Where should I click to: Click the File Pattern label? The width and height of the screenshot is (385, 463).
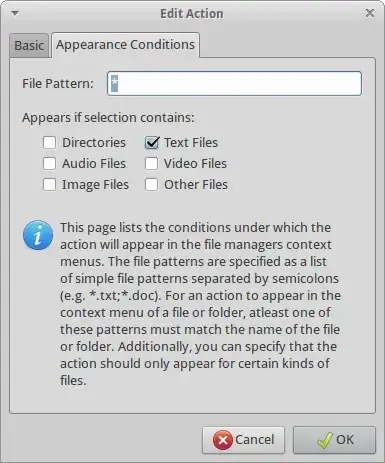pos(58,84)
